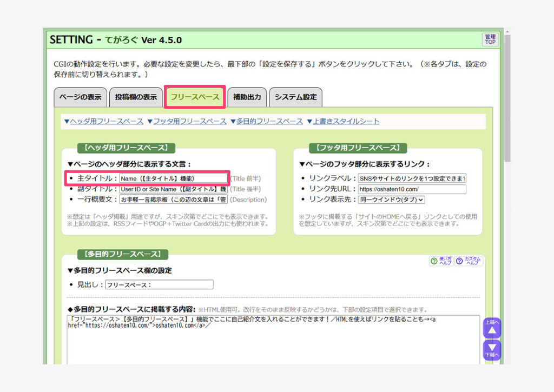The height and width of the screenshot is (392, 554).
Task: Expand the リンク表示先 dropdown
Action: [391, 200]
